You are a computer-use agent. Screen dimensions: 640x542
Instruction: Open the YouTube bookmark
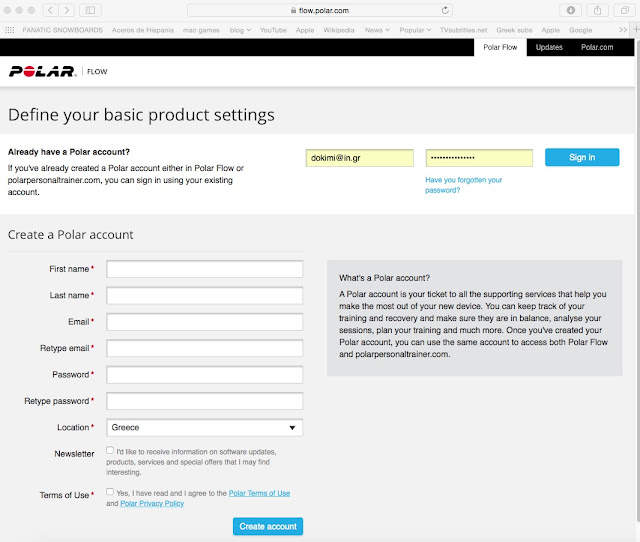[273, 30]
